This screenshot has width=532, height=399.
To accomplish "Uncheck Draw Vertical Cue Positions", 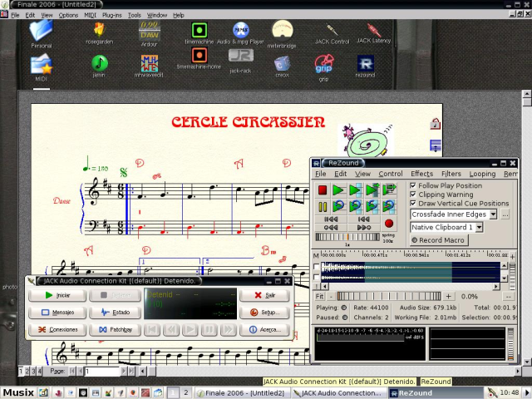I will [414, 204].
